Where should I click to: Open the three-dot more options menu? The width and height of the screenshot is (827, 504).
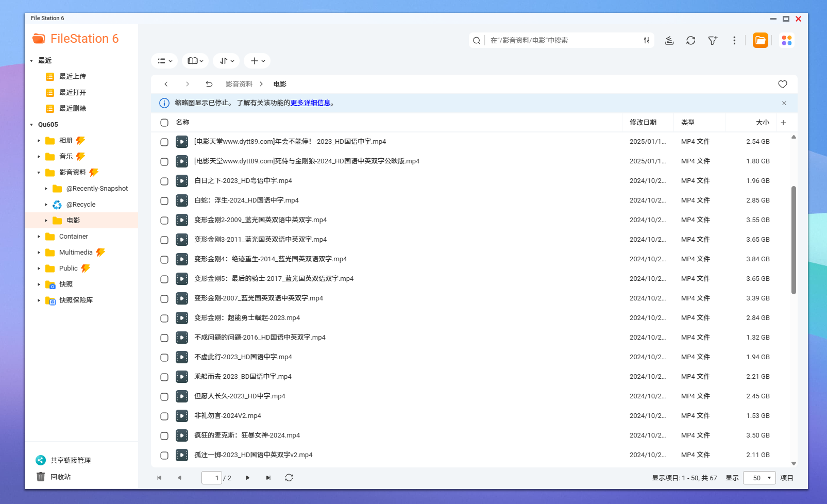(734, 40)
